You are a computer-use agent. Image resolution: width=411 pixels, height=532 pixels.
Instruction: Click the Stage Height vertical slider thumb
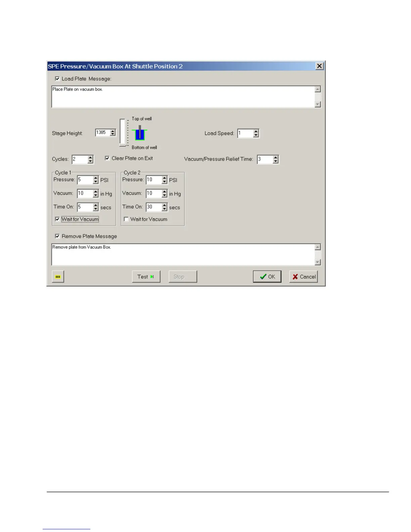[124, 145]
